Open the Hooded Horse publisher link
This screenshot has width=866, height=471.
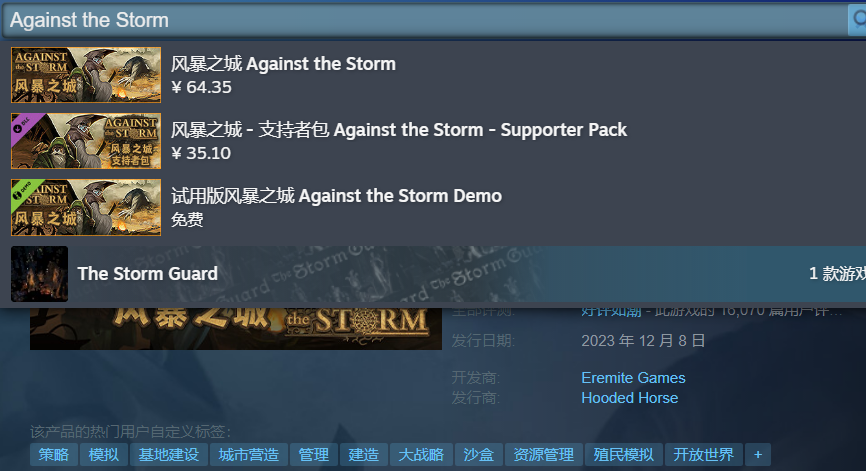pyautogui.click(x=630, y=398)
